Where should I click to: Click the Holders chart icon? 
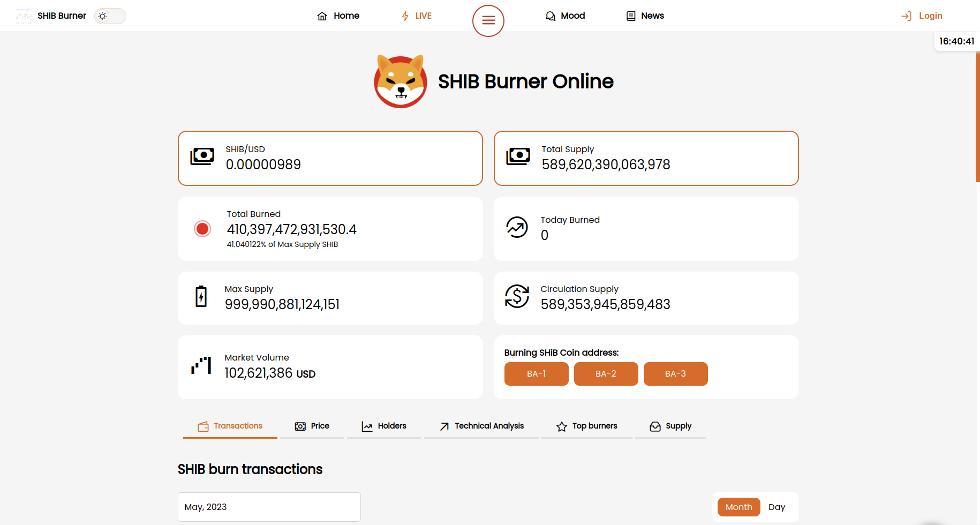pyautogui.click(x=367, y=426)
